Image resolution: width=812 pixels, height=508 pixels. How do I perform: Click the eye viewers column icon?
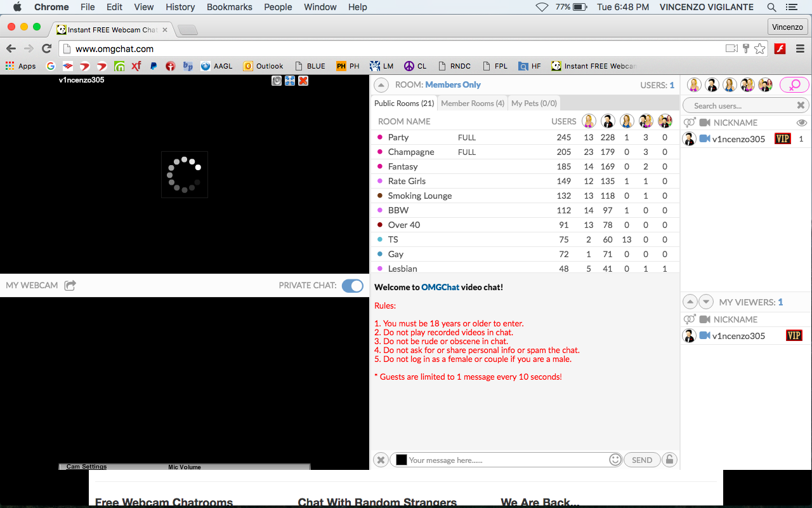[802, 123]
